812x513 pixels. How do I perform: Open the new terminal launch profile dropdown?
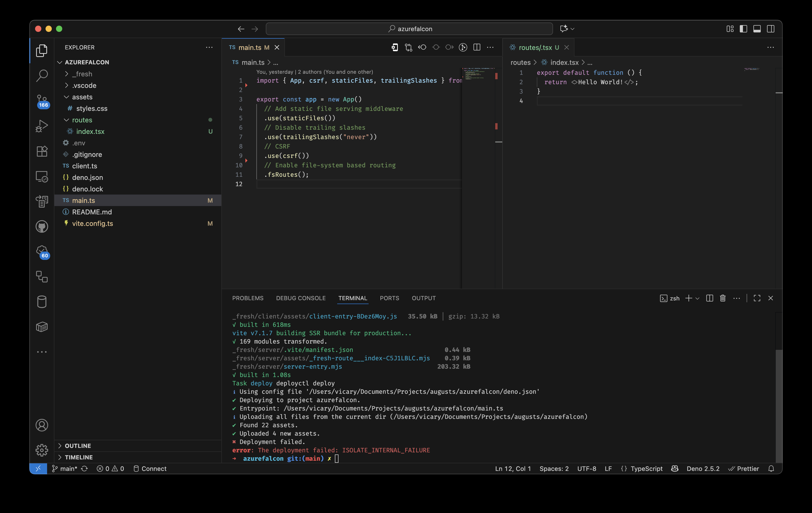coord(698,298)
